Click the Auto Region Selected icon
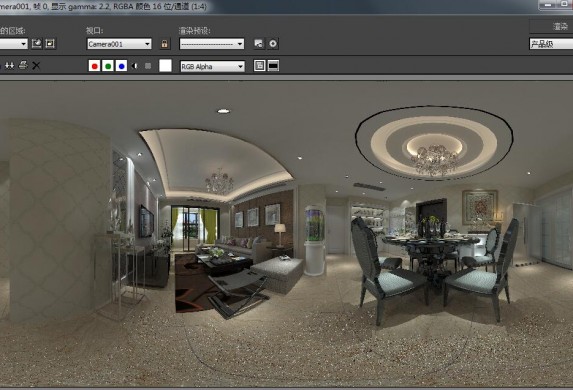This screenshot has width=573, height=390. pos(50,44)
